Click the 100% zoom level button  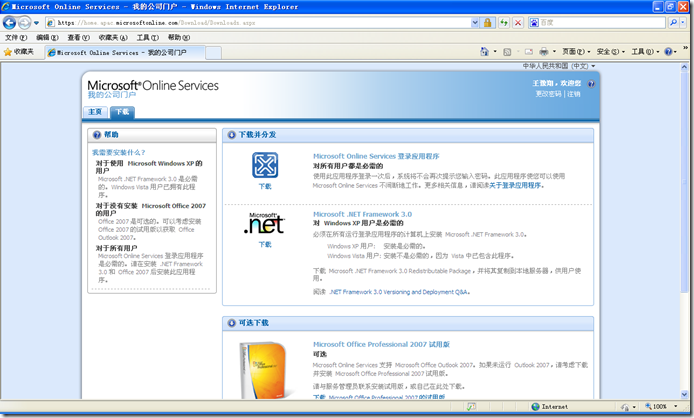[656, 406]
